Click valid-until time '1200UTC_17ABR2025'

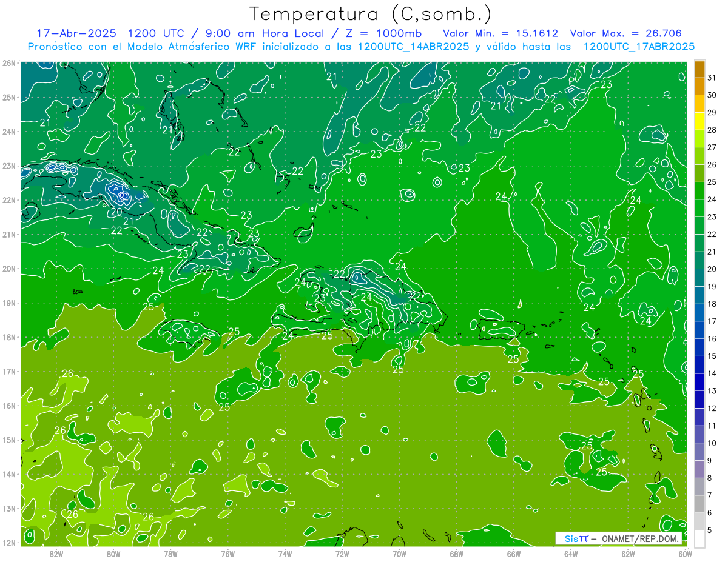click(x=639, y=47)
